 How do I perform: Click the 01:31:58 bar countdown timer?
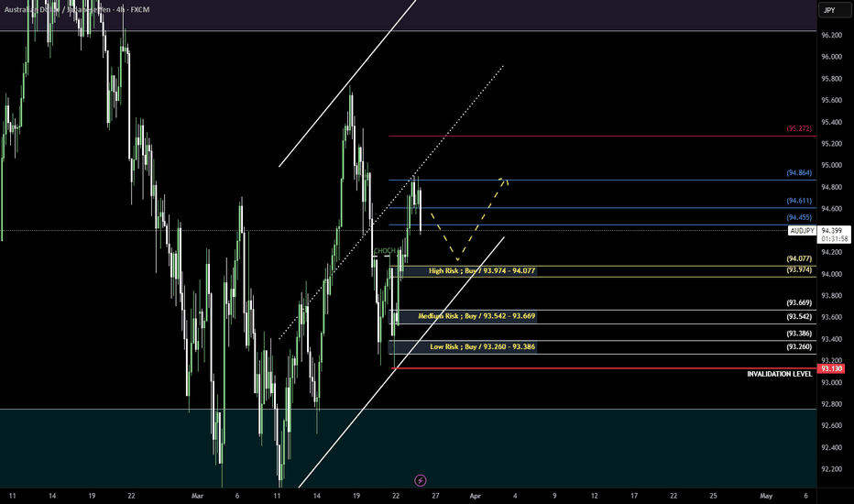point(835,239)
